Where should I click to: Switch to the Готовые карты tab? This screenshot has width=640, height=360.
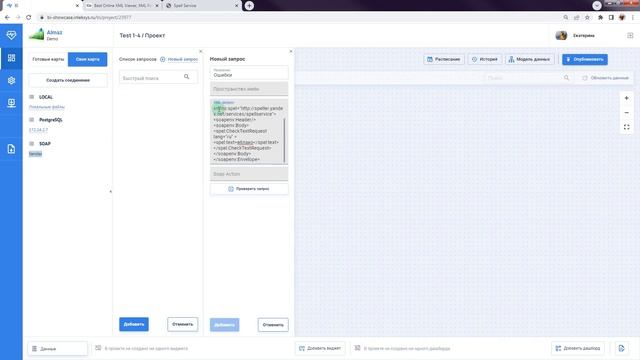[48, 59]
